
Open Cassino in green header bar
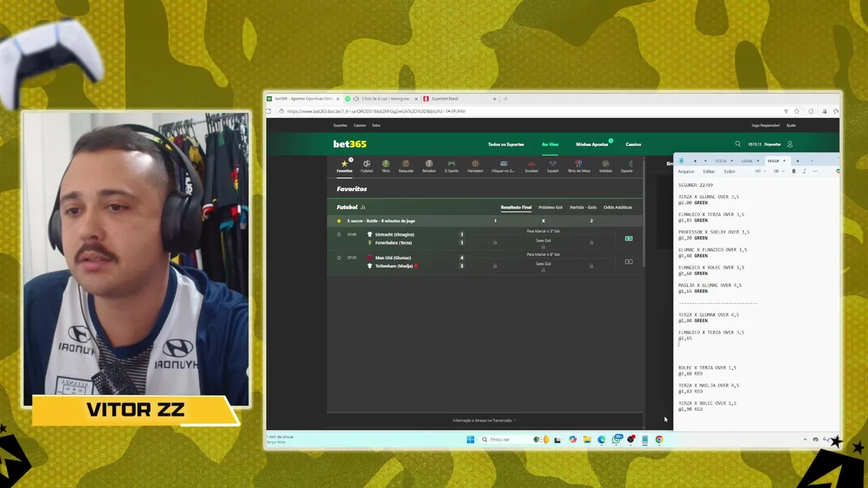tap(633, 144)
